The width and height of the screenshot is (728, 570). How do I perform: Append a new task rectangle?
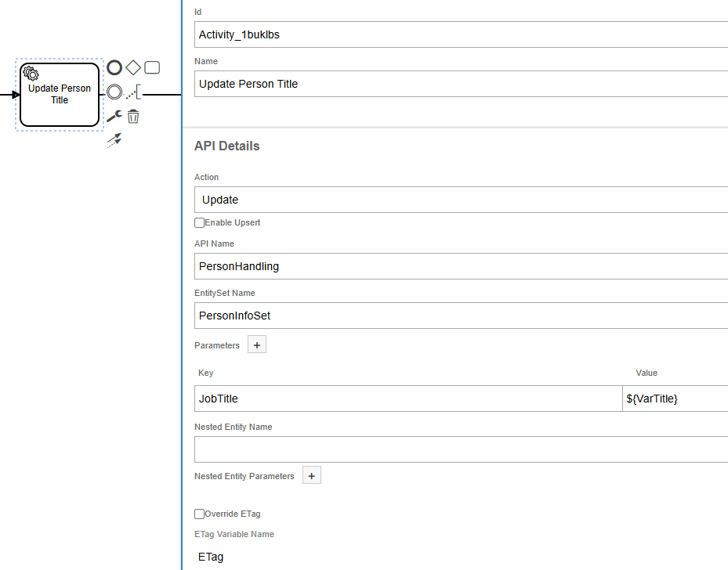tap(152, 68)
